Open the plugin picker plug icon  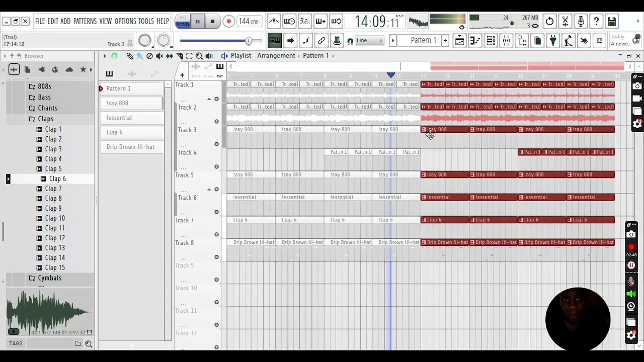pyautogui.click(x=553, y=41)
